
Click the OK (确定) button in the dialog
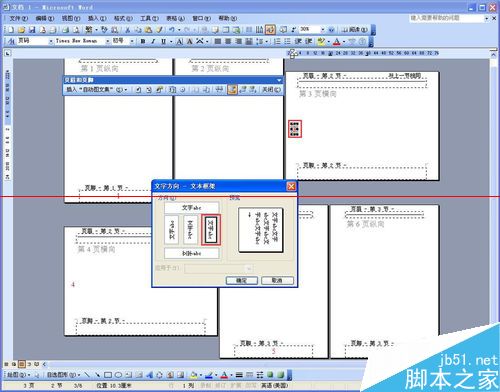coord(242,280)
